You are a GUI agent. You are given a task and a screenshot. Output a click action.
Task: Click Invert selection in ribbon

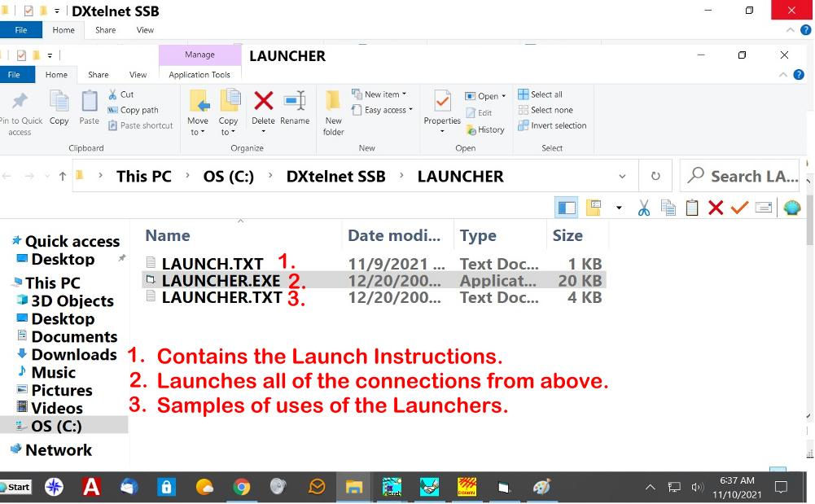point(553,125)
